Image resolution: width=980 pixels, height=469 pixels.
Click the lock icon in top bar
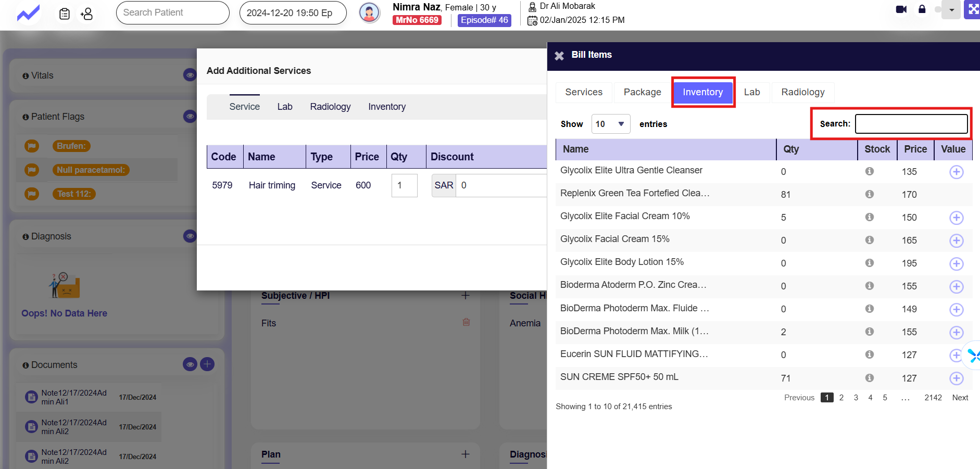pyautogui.click(x=922, y=9)
